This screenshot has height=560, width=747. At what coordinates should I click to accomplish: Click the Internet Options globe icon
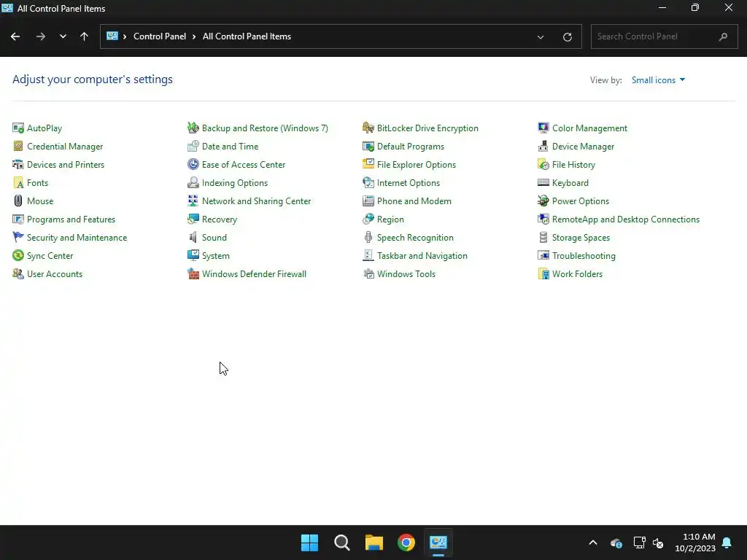pos(368,183)
